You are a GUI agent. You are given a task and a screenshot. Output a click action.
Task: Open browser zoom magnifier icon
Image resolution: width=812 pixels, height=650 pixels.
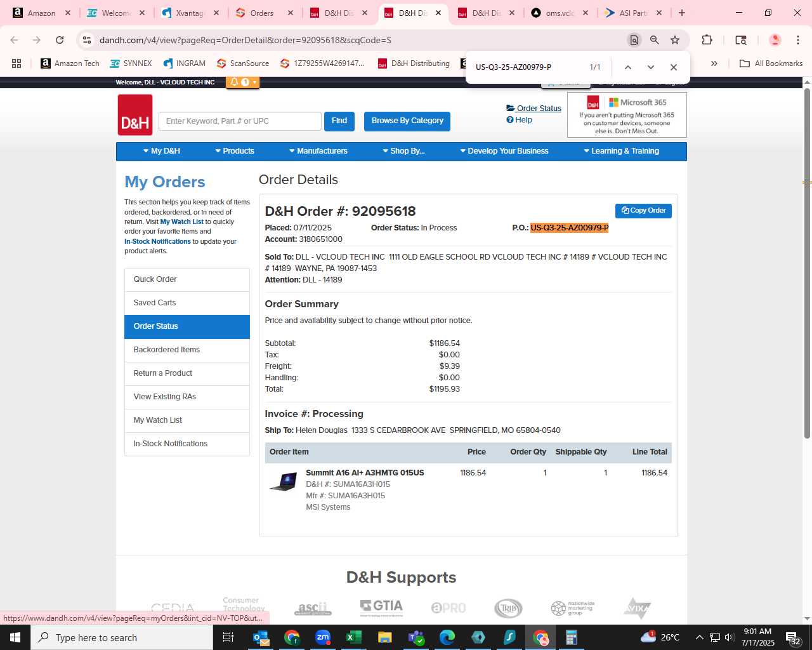pos(655,40)
